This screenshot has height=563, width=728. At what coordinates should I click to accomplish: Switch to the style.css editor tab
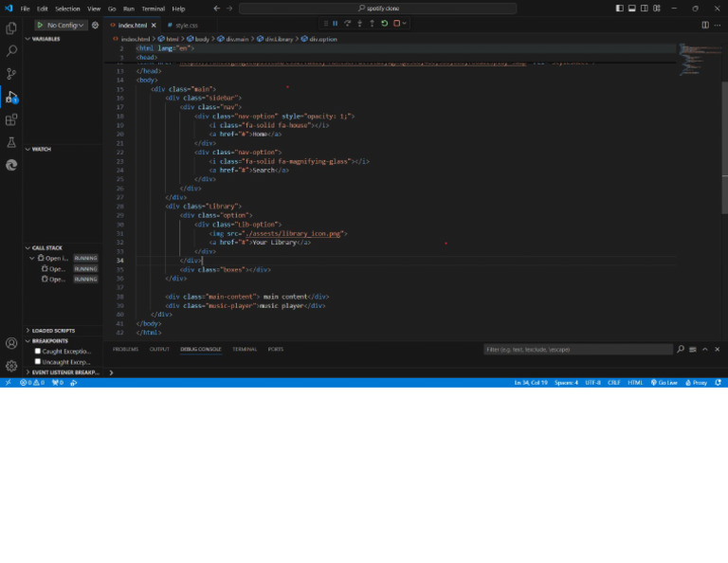click(186, 26)
